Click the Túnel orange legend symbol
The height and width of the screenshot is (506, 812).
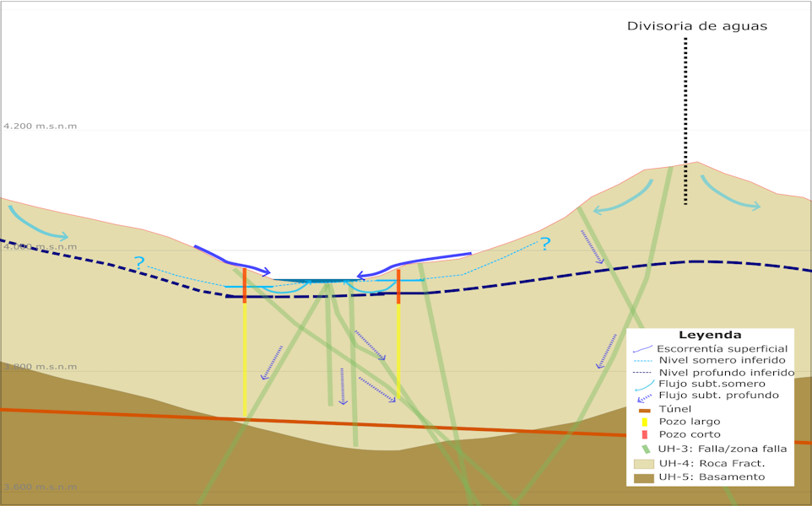(643, 410)
